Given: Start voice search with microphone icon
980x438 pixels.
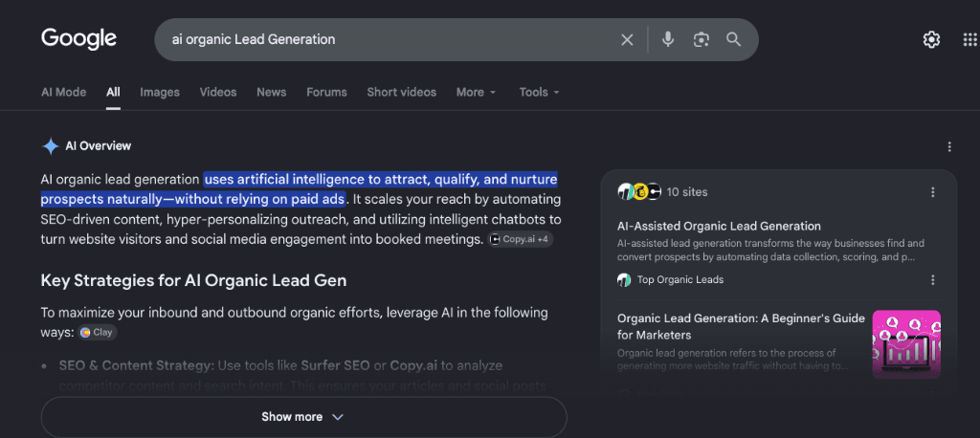Looking at the screenshot, I should coord(668,39).
